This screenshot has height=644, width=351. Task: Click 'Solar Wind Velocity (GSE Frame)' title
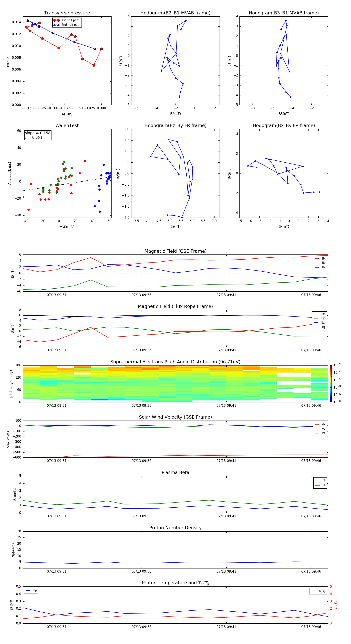tap(175, 417)
